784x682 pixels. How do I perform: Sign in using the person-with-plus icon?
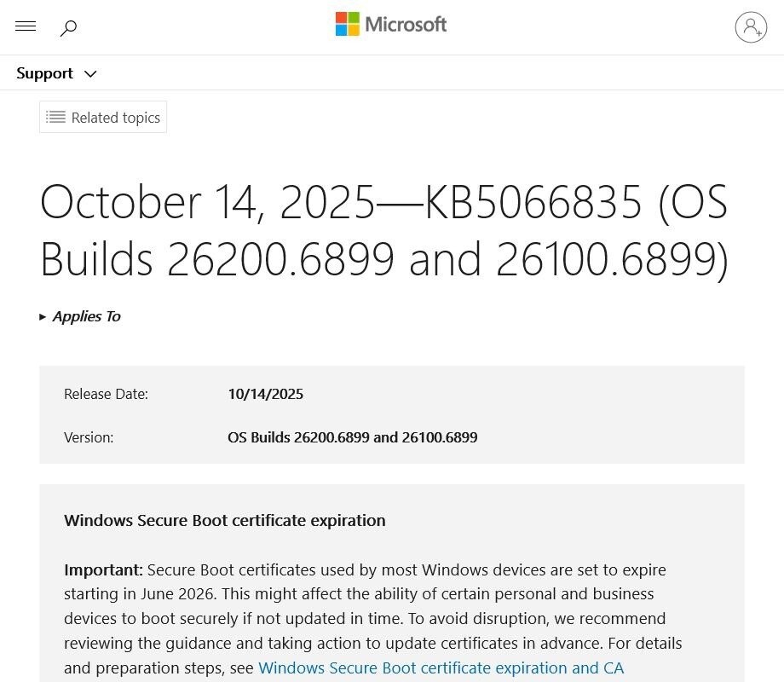coord(750,26)
